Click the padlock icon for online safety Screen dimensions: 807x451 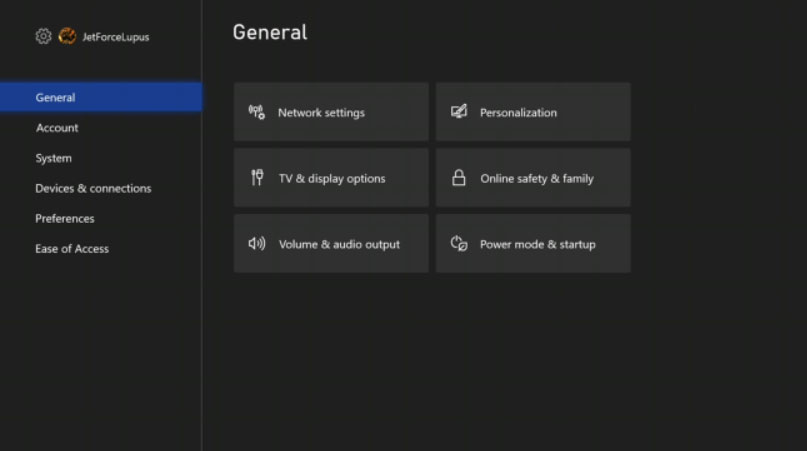pyautogui.click(x=459, y=178)
